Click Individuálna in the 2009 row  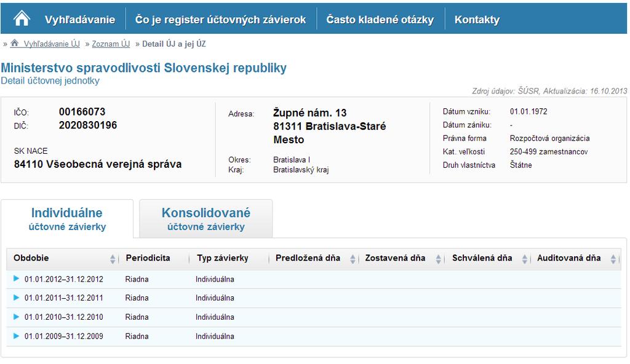pos(215,336)
